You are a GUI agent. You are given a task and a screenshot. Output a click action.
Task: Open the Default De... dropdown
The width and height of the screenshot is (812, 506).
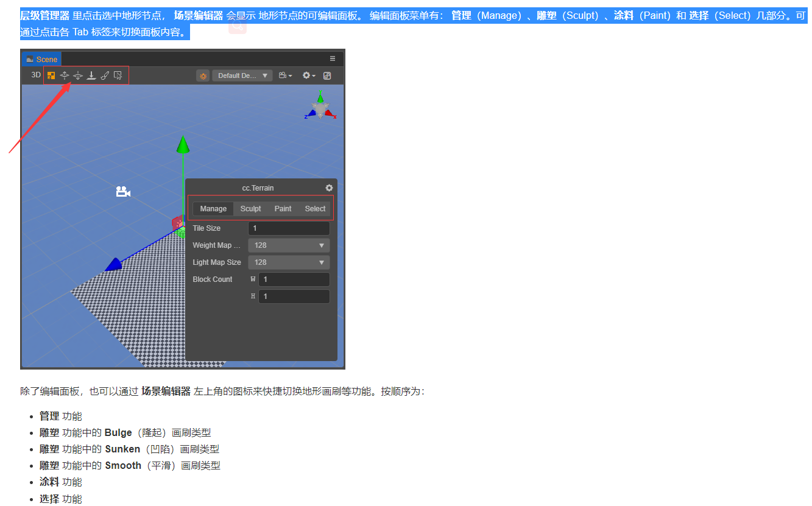point(242,76)
